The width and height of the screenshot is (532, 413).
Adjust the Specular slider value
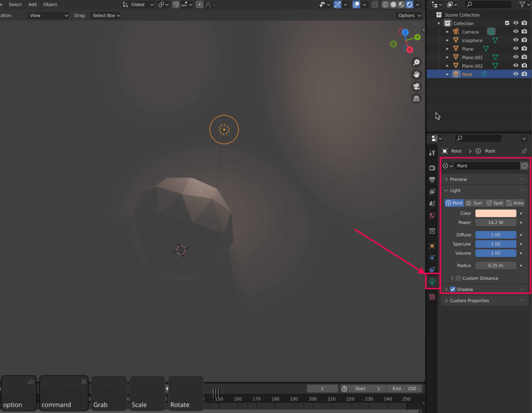(x=496, y=244)
